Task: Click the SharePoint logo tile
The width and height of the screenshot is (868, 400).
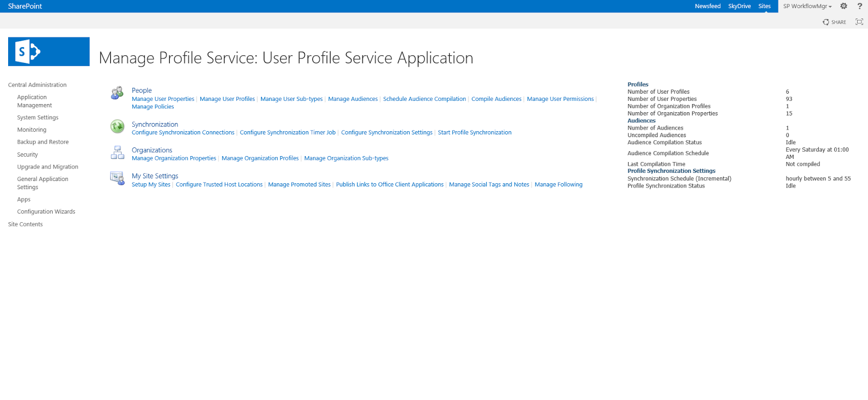Action: coord(49,51)
